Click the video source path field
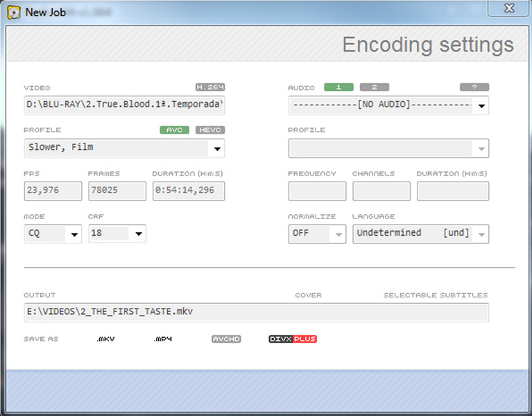Viewport: 532px width, 416px height. [x=125, y=105]
